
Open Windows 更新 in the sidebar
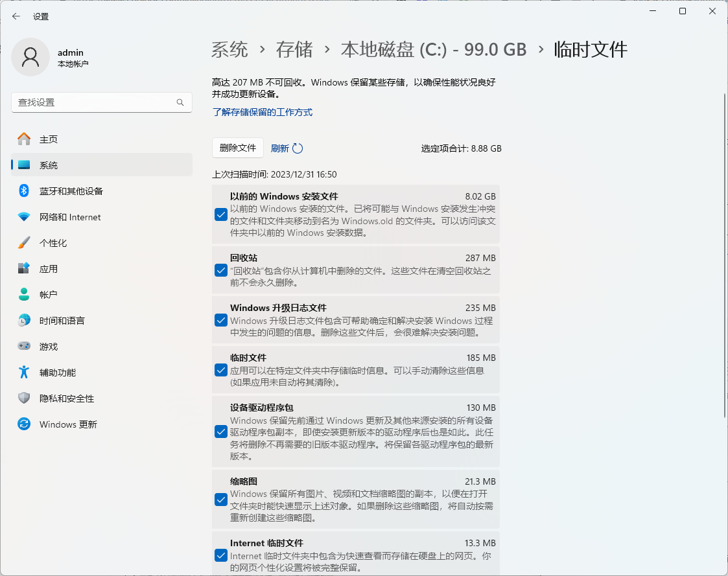tap(68, 424)
